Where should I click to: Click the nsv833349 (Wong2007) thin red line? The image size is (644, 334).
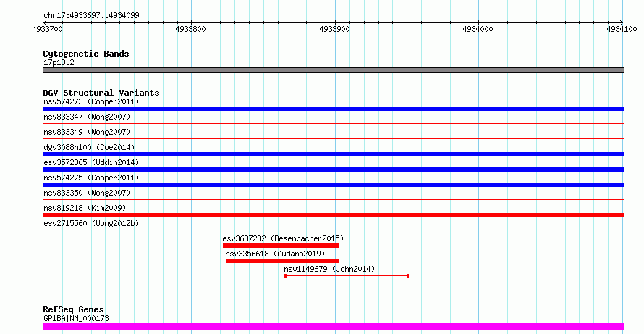333,138
